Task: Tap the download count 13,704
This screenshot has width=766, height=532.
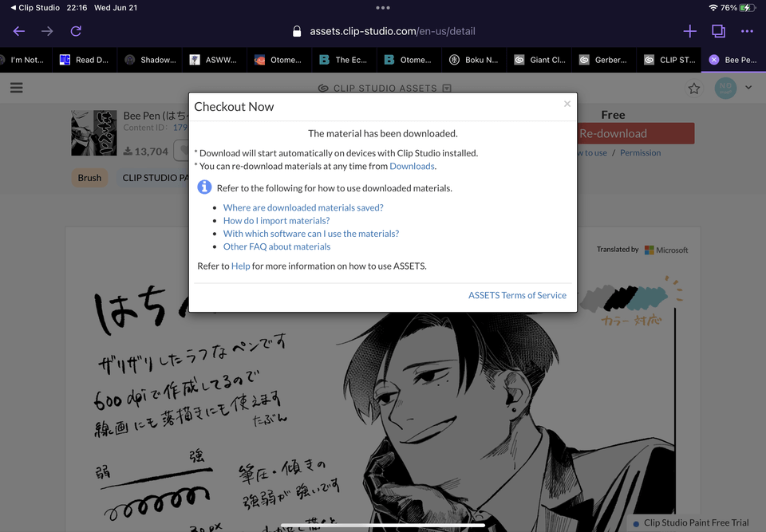Action: [145, 152]
